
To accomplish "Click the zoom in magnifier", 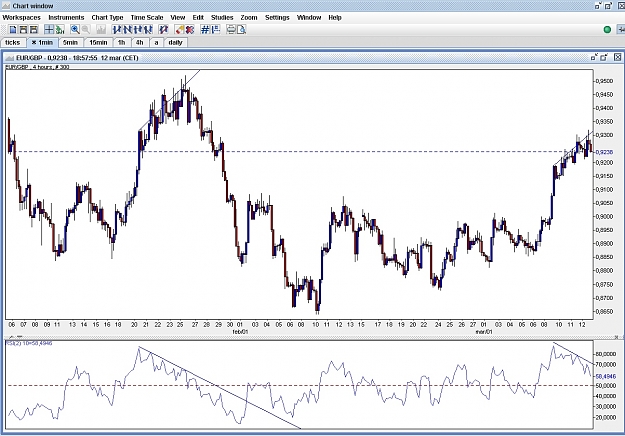I will tap(75, 29).
